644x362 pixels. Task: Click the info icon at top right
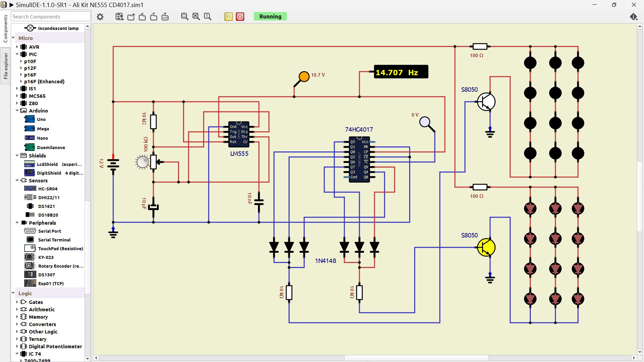634,17
